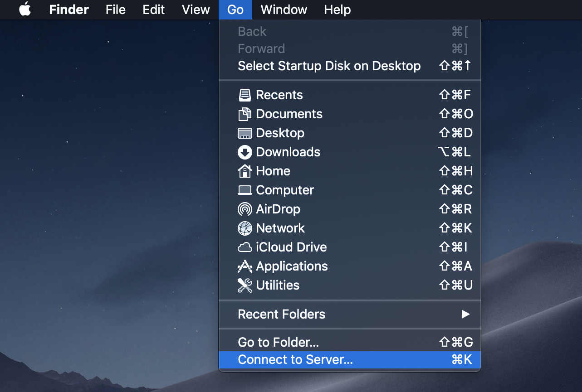This screenshot has height=392, width=582.
Task: Click the Utilities label
Action: (278, 285)
